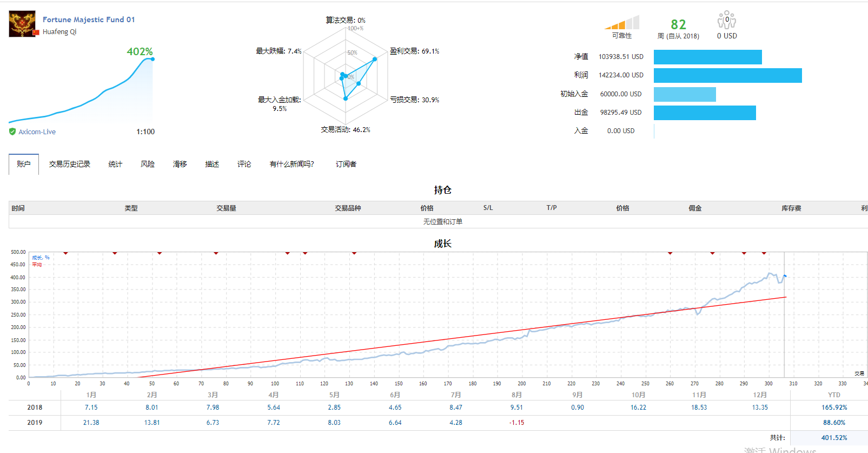The image size is (868, 453).
Task: Click the 402% growth figure
Action: 140,51
